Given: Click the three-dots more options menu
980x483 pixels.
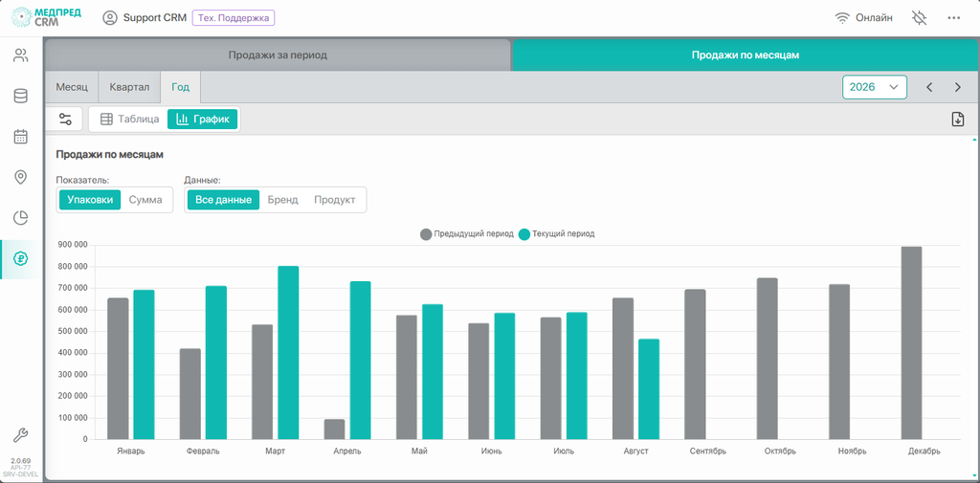Looking at the screenshot, I should (x=953, y=18).
